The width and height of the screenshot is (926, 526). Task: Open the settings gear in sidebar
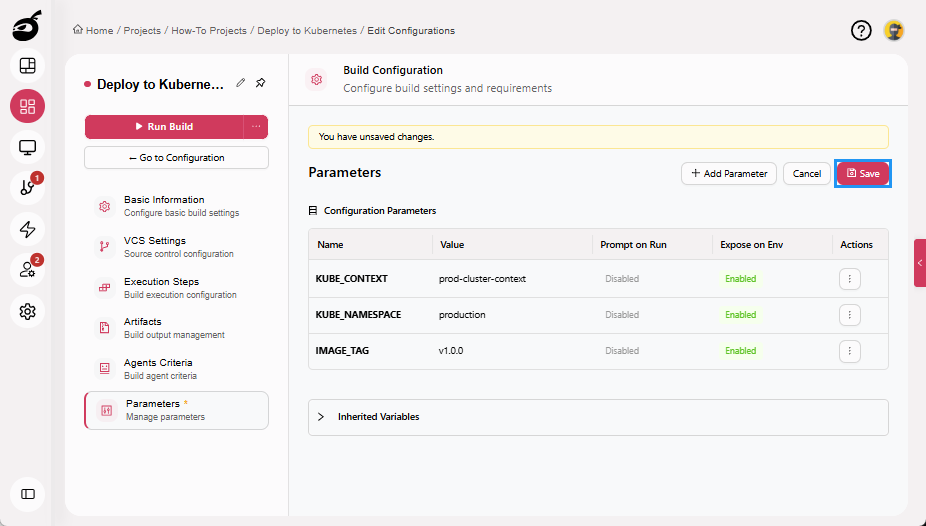28,311
